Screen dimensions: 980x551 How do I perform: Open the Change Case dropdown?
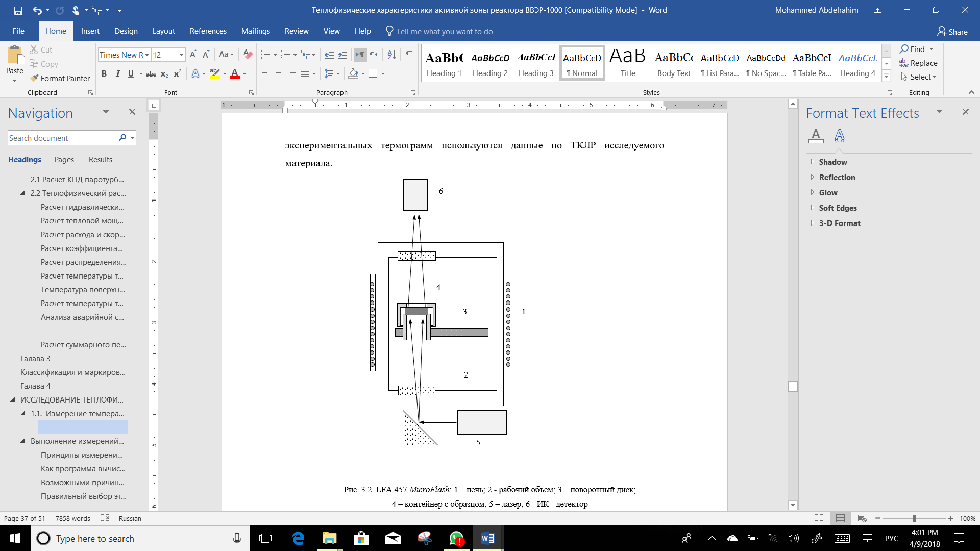point(226,55)
